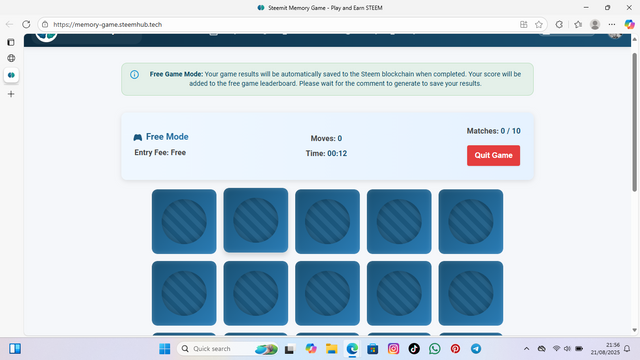Open Copilot app in taskbar
Viewport: 640px width, 360px height.
311,349
